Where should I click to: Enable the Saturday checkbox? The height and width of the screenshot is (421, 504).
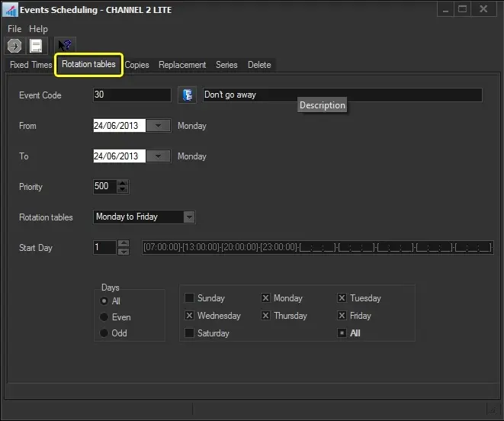pyautogui.click(x=190, y=333)
